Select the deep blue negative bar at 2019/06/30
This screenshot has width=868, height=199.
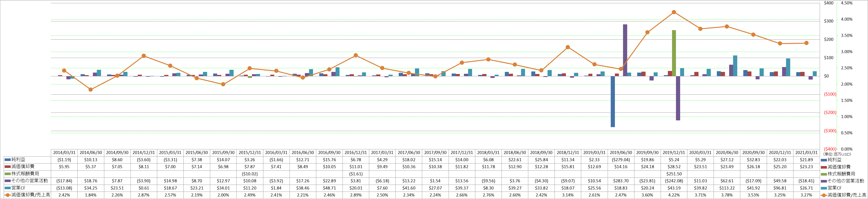tap(613, 101)
